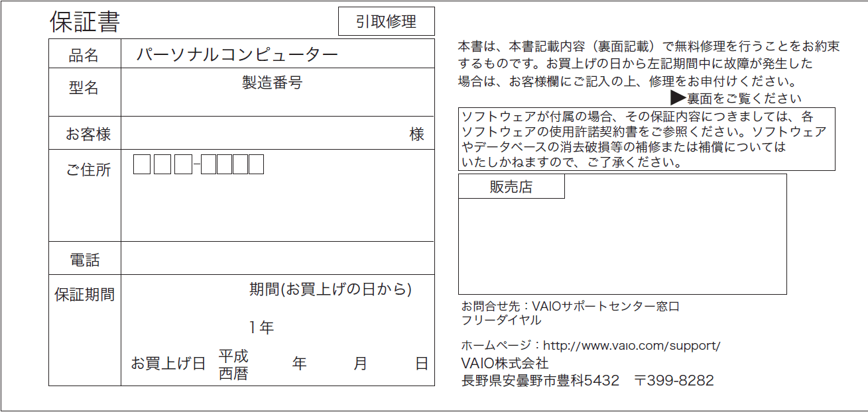Screen dimensions: 868x412
Task: Click the ▶ arrow before 裏面をご覧ください
Action: [x=678, y=98]
